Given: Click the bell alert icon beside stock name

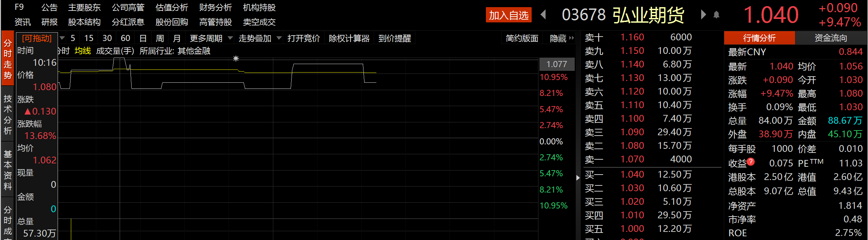Looking at the screenshot, I should 716,15.
